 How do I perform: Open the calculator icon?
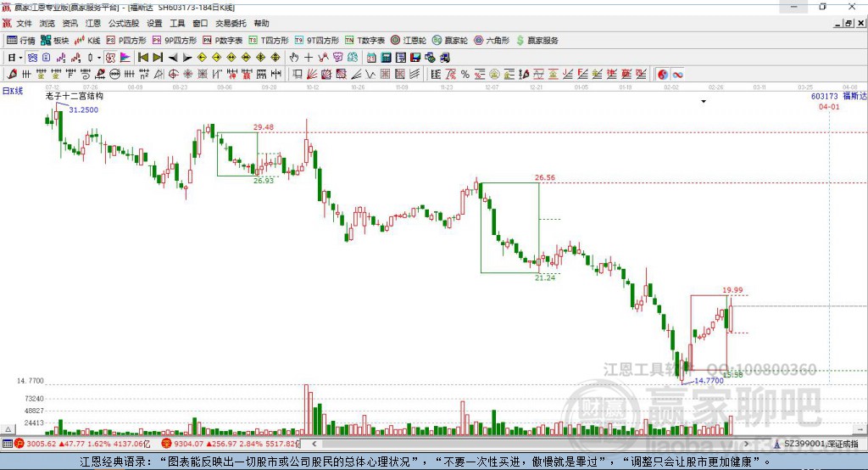pos(386,58)
